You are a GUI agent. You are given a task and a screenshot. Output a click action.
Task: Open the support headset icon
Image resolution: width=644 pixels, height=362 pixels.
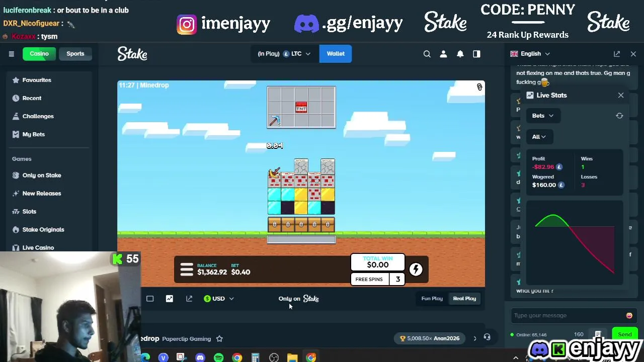[x=487, y=337]
